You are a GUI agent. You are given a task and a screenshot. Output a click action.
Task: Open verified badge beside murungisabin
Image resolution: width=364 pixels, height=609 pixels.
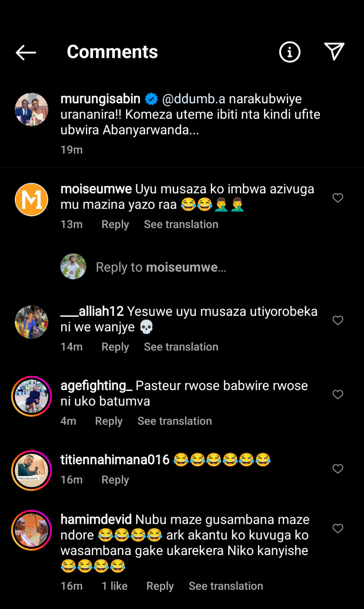[151, 99]
